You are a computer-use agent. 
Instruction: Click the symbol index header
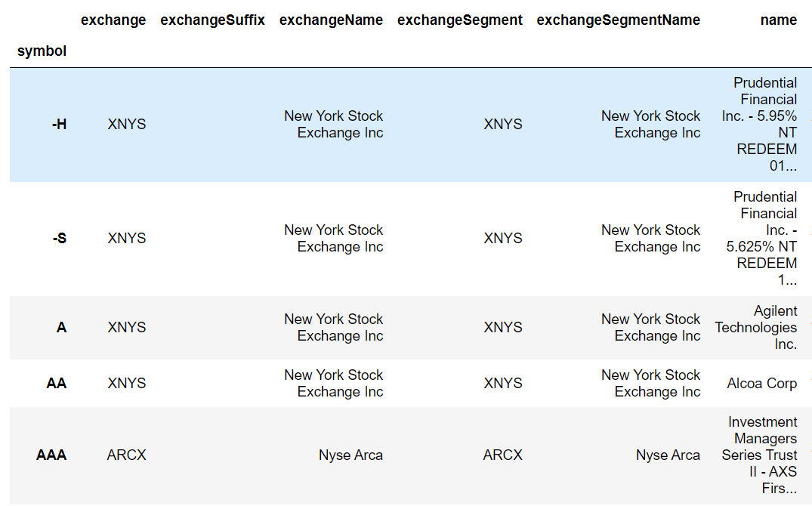click(x=42, y=51)
